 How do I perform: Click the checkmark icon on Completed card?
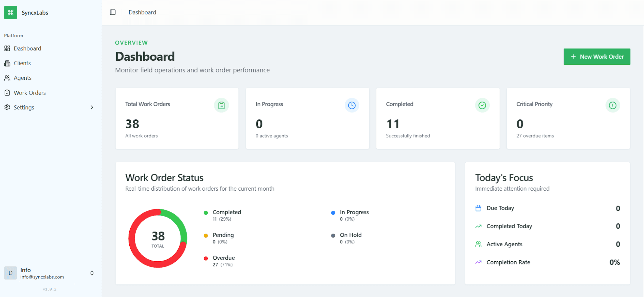coord(482,105)
